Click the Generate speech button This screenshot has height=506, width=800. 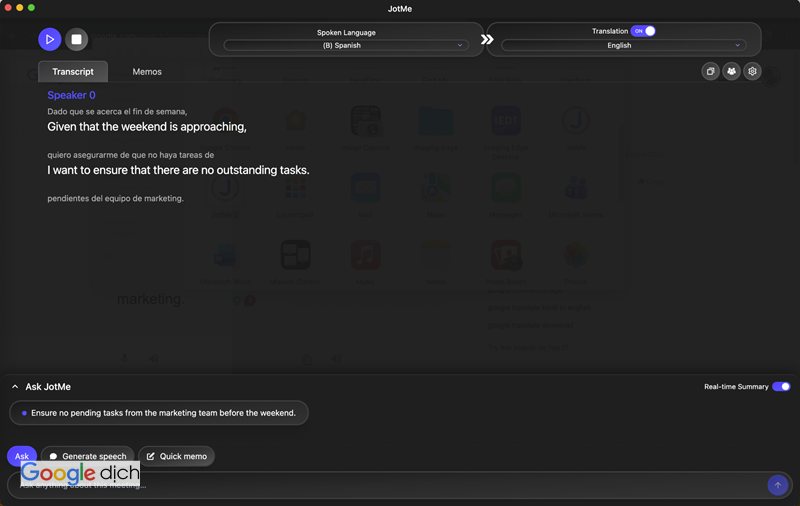88,456
